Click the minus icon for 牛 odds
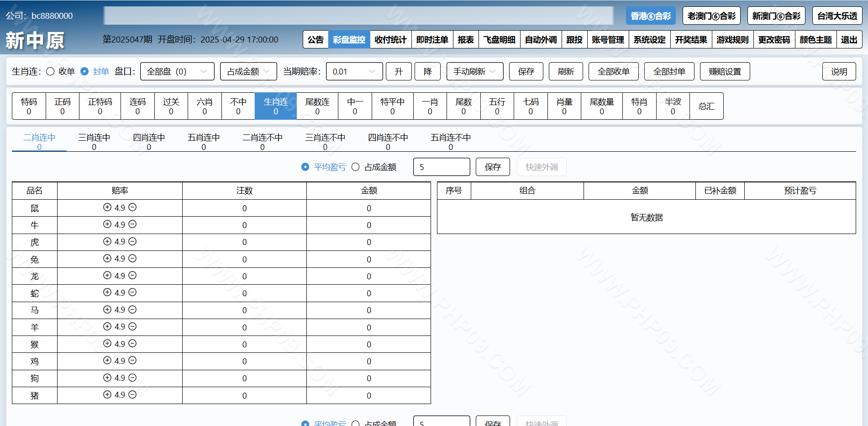Viewport: 868px width, 426px height. [132, 224]
